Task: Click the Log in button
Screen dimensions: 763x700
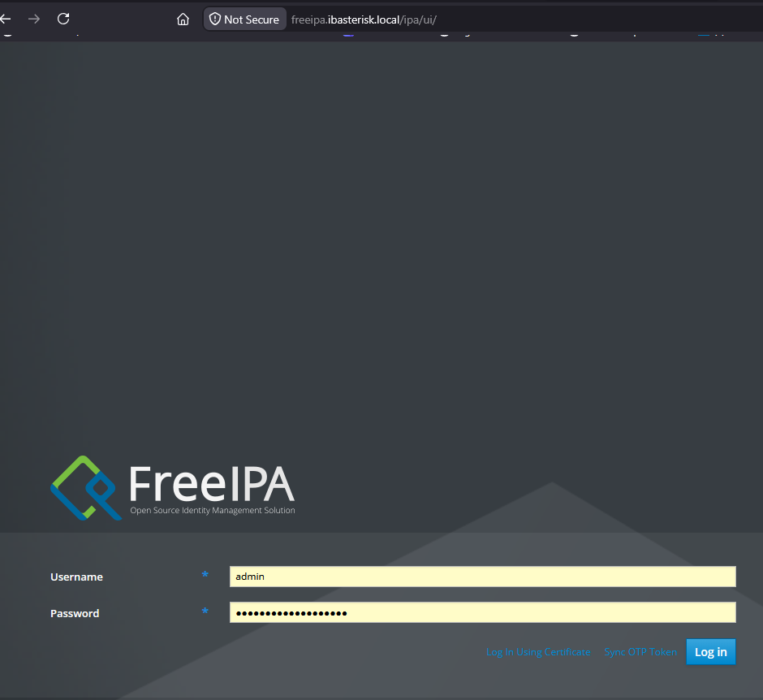Action: [x=710, y=652]
